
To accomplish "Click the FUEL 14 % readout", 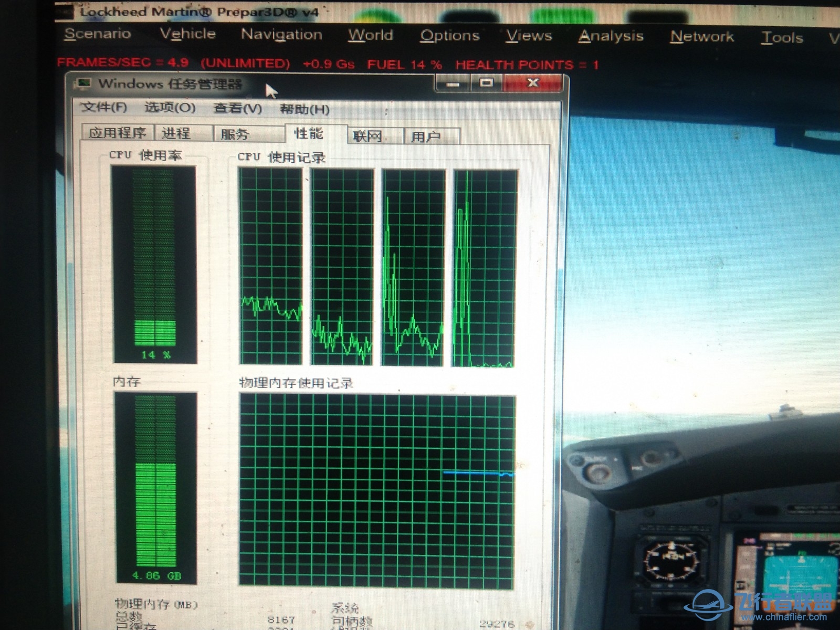I will point(404,65).
